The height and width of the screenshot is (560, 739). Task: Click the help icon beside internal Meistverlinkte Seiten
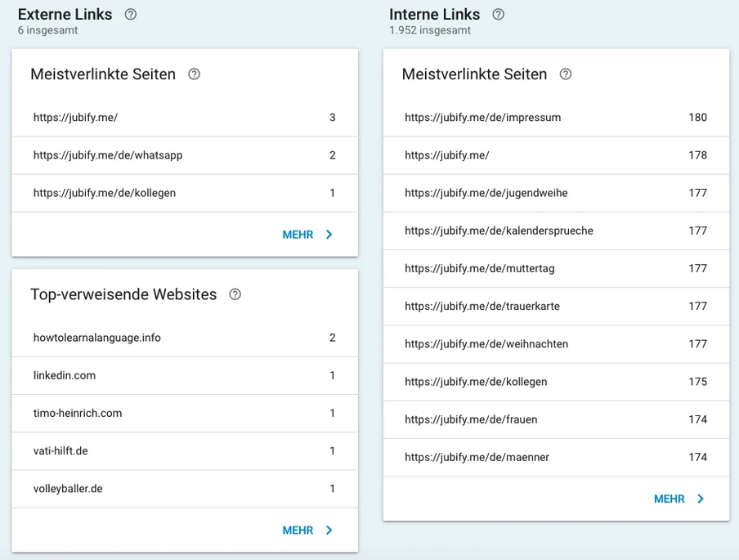pos(565,74)
